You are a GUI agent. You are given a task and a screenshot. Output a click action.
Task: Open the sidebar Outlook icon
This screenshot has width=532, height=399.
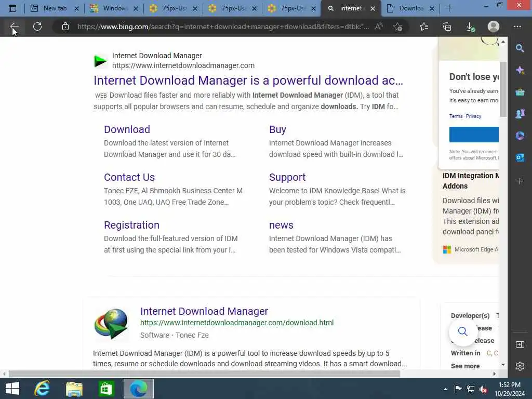(520, 157)
